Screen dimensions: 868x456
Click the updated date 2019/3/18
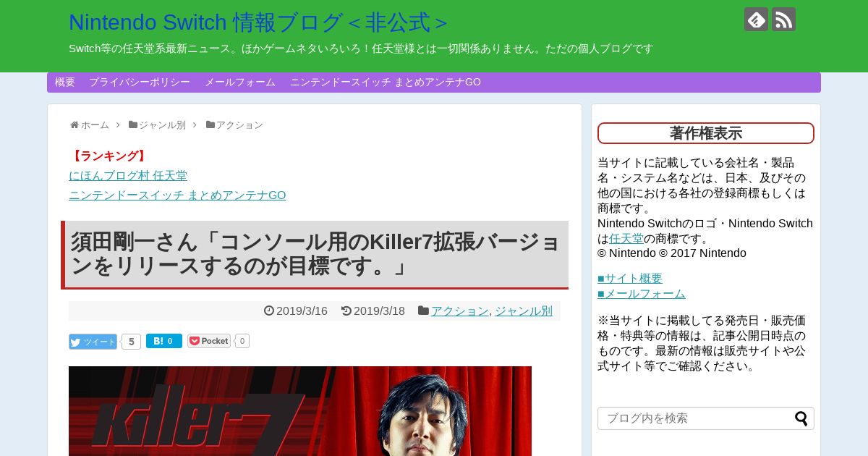point(379,311)
